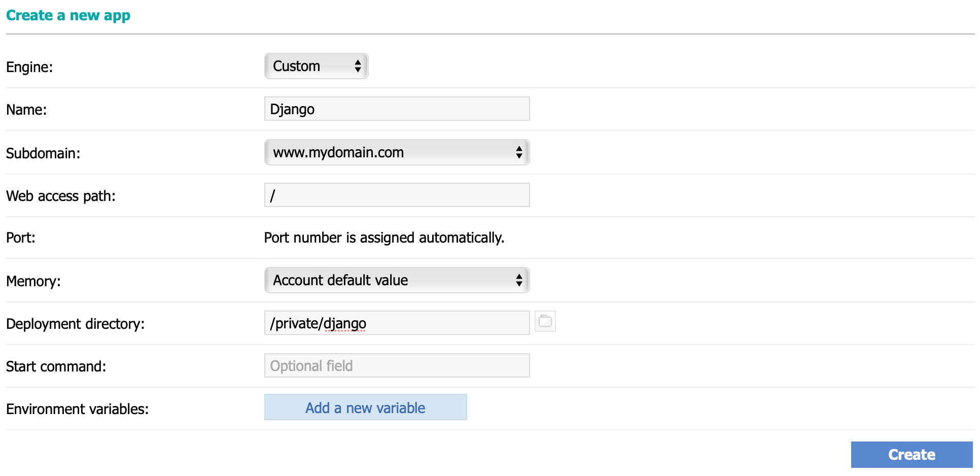Viewport: 980px width, 476px height.
Task: Click the Name label
Action: (x=26, y=110)
